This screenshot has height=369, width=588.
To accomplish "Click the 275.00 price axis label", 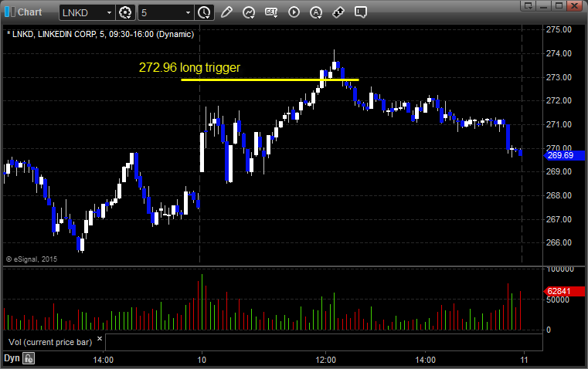I will coord(559,29).
